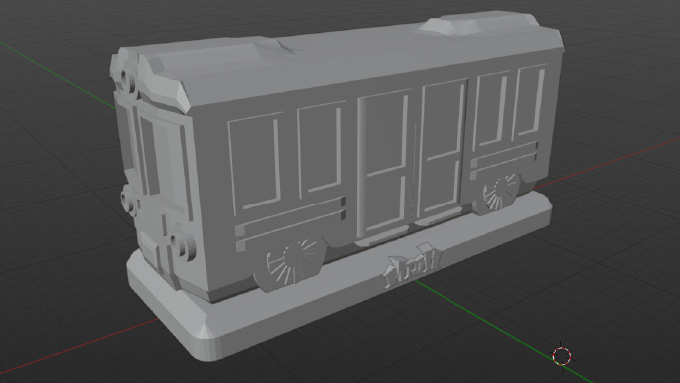Select the tram's front left wheel
Image resolution: width=680 pixels, height=383 pixels.
(x=294, y=262)
